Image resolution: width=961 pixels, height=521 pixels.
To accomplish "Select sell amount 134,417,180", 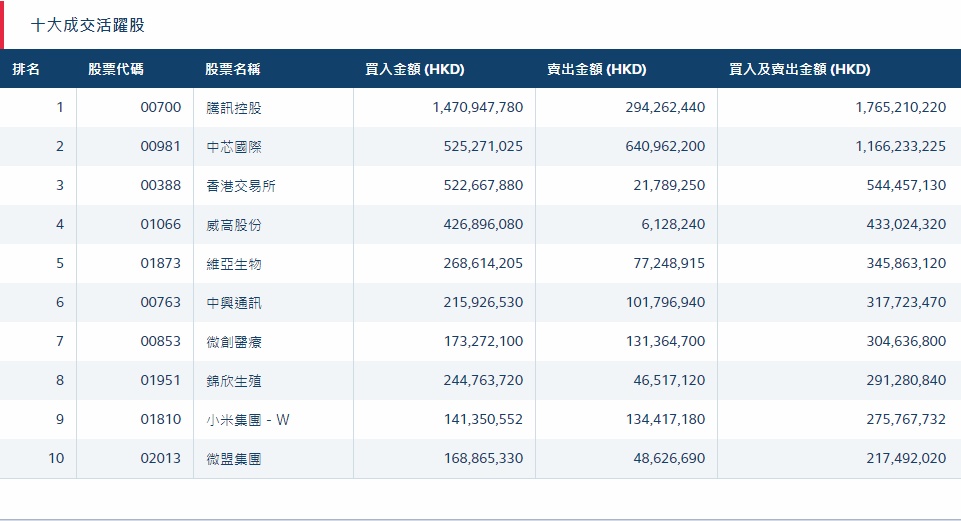I will pyautogui.click(x=666, y=419).
